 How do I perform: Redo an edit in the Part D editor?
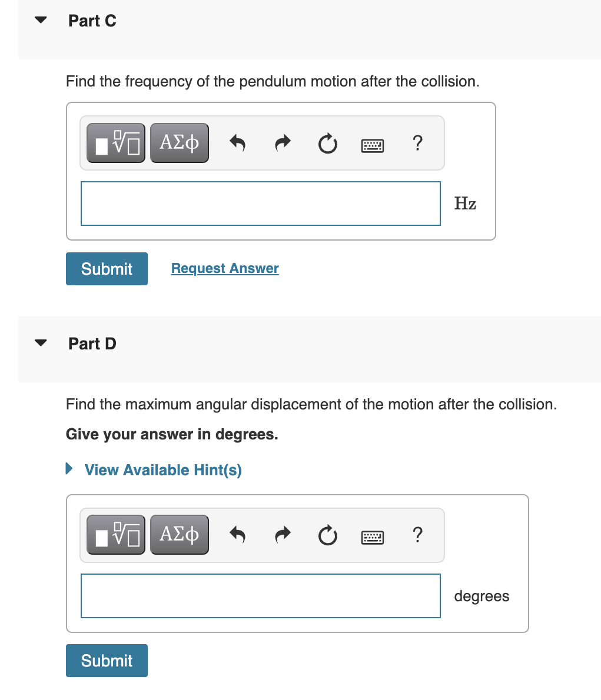[x=282, y=534]
